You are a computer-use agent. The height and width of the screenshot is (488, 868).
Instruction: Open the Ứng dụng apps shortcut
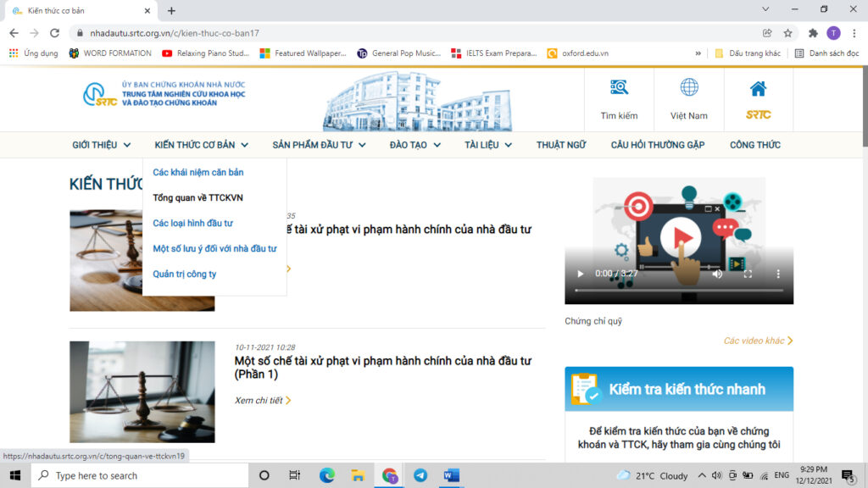34,53
